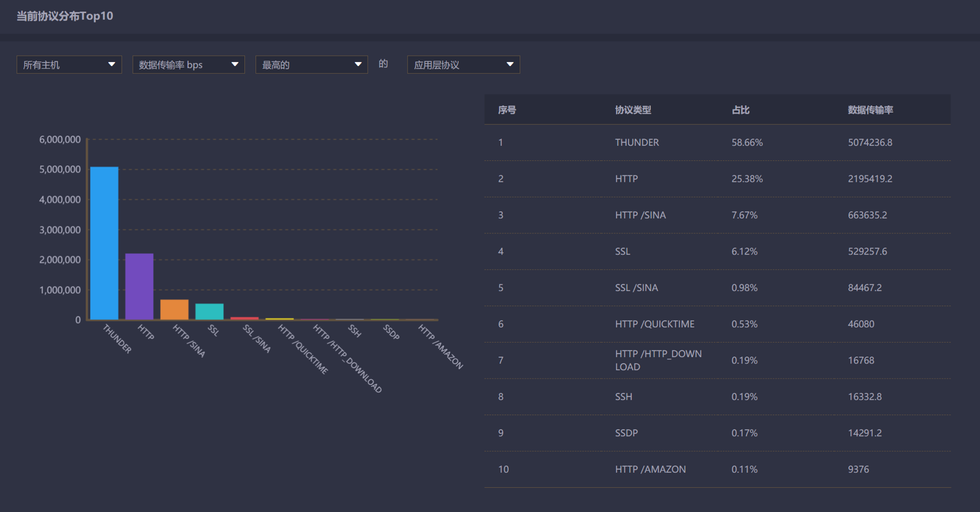The width and height of the screenshot is (980, 512).
Task: Select the 0.53% percentage cell
Action: point(745,324)
